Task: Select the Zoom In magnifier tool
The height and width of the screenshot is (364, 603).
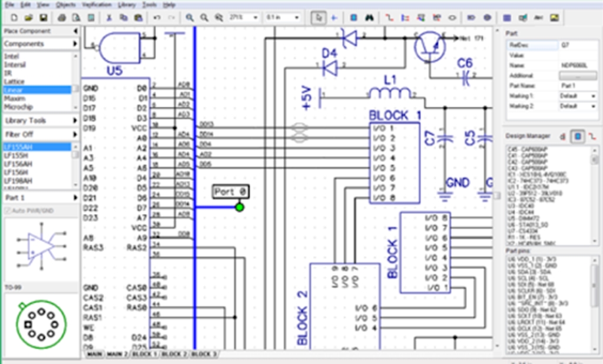Action: click(190, 17)
